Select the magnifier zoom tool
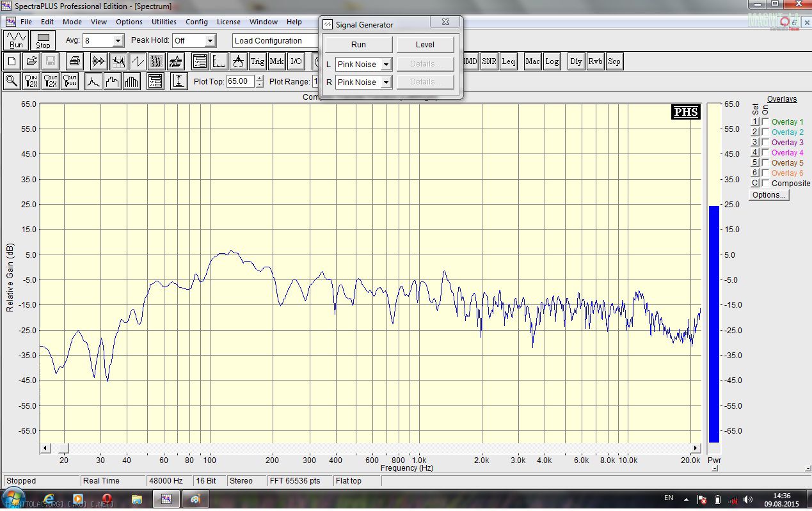Screen dimensions: 812x511 tap(12, 81)
